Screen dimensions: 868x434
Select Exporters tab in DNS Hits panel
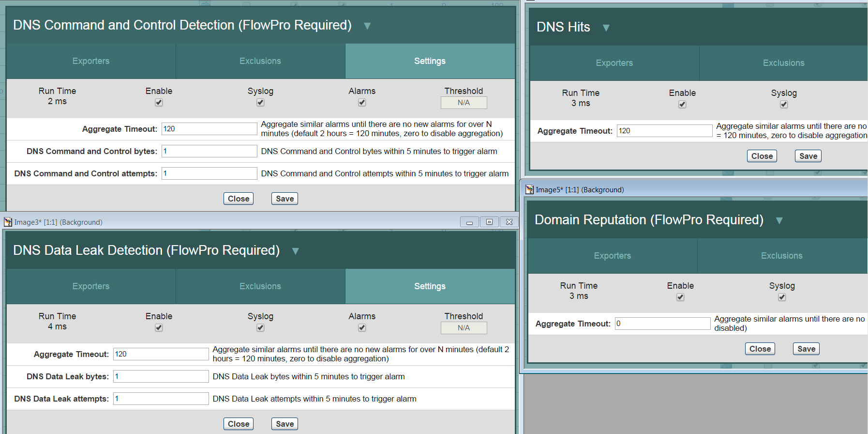click(x=614, y=63)
